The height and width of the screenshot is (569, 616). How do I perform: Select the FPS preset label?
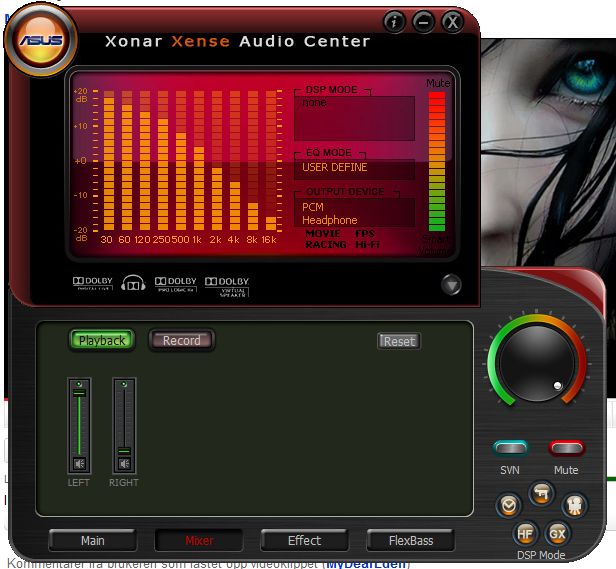(365, 233)
